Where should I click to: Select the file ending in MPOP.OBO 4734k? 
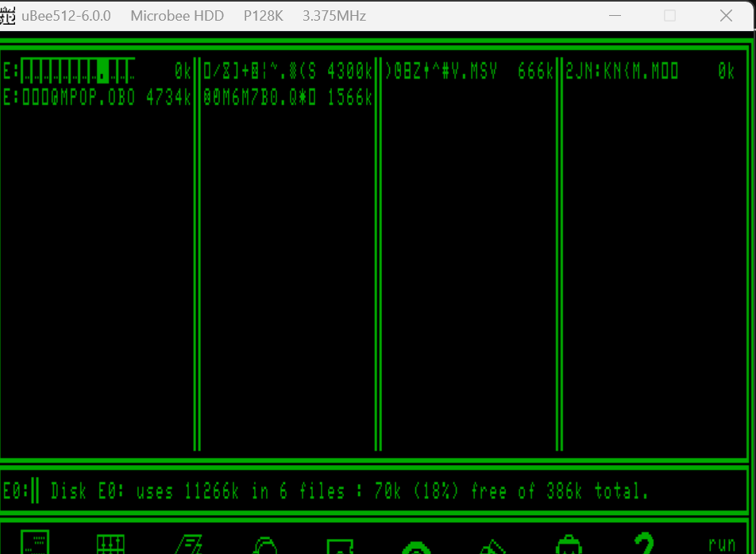97,98
